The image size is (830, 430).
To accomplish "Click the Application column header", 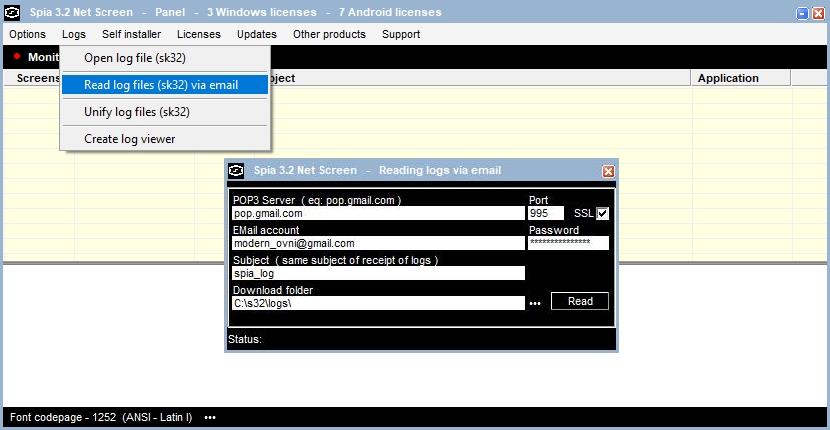I will click(x=741, y=78).
